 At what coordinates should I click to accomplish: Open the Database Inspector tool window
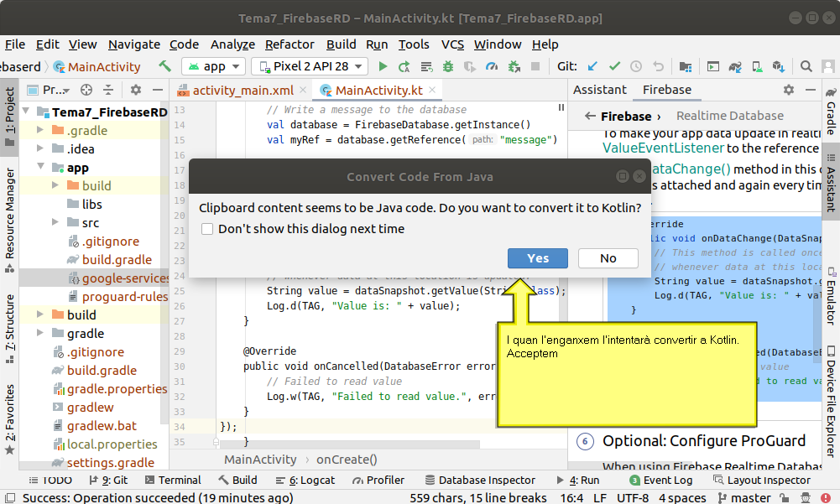(x=480, y=480)
